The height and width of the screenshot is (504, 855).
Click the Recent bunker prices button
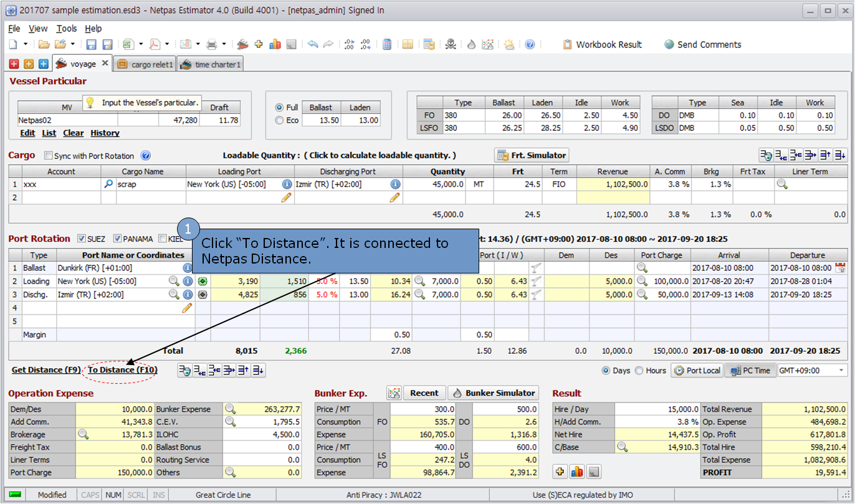pos(424,393)
